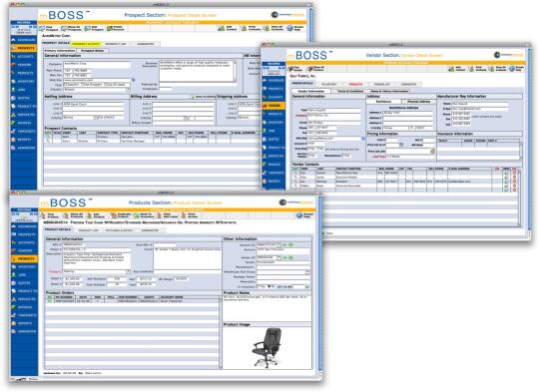The image size is (539, 392).
Task: Open the first Product Orders row green icon
Action: (50, 301)
